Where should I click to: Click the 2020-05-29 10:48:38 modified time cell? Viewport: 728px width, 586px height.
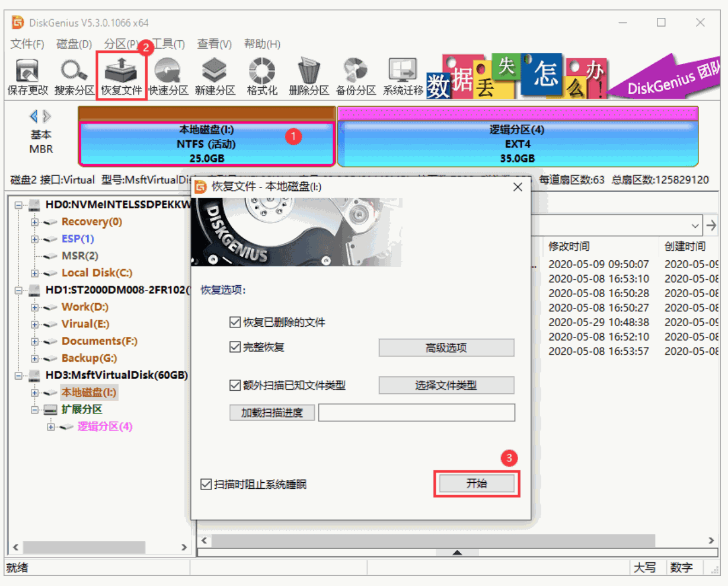[x=599, y=322]
